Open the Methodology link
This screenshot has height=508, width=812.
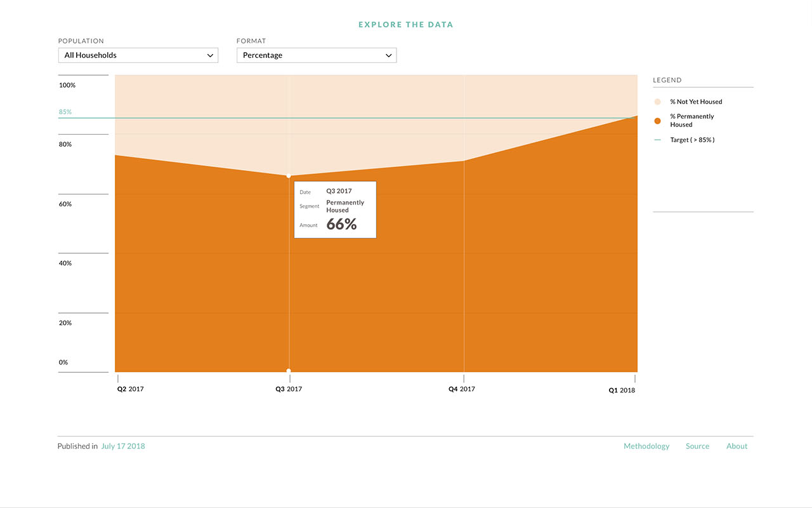coord(646,446)
